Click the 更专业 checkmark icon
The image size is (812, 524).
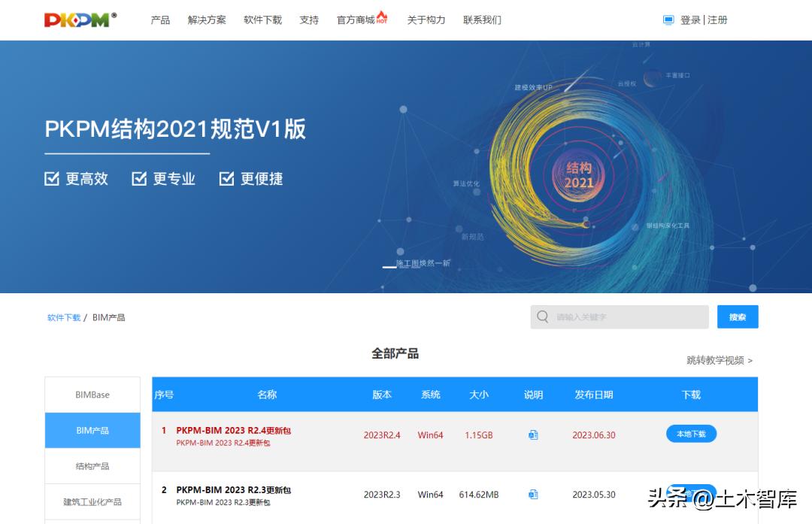[x=139, y=179]
